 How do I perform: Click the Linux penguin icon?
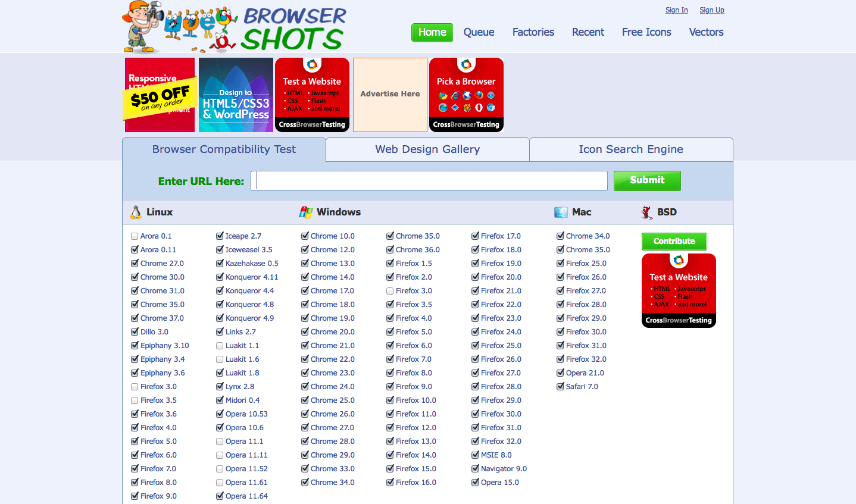[x=136, y=212]
